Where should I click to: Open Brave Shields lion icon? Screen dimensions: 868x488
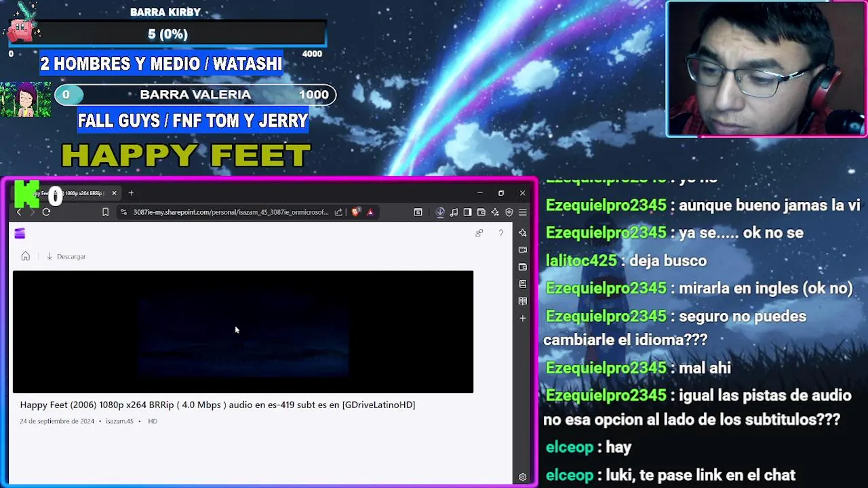(355, 212)
